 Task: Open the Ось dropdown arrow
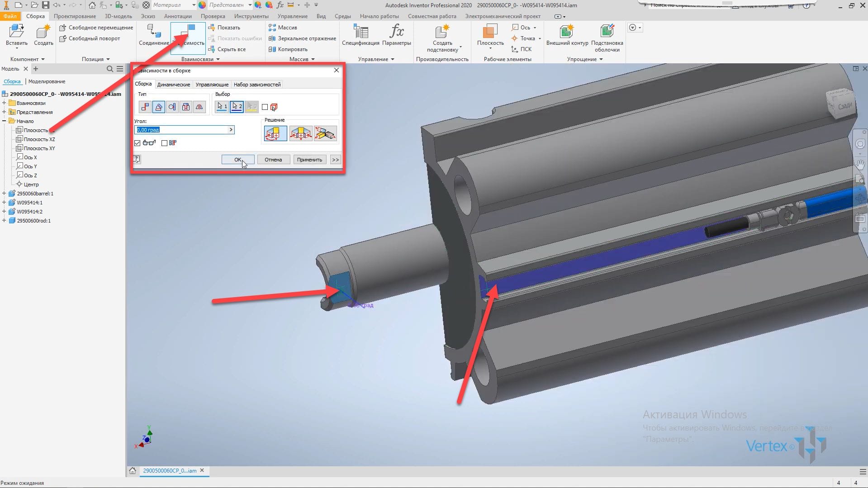coord(535,28)
